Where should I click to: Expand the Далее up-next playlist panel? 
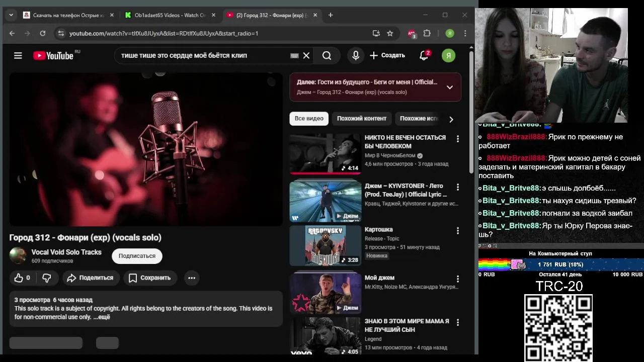[x=450, y=87]
